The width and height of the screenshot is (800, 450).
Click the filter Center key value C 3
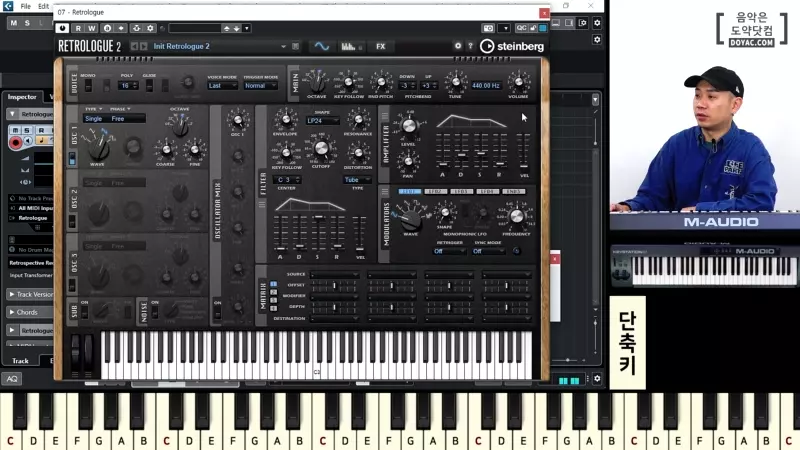[x=287, y=180]
